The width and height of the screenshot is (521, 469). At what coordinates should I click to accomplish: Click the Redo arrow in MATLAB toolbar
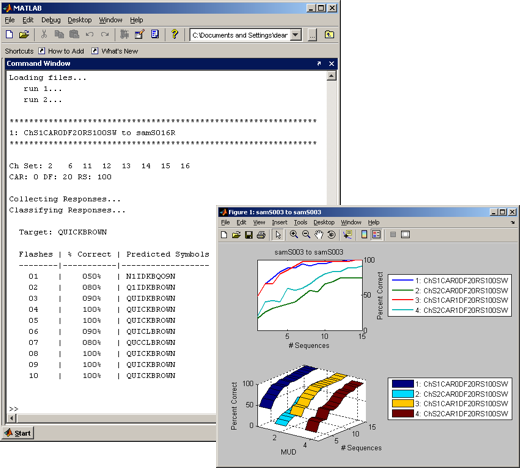coord(105,34)
